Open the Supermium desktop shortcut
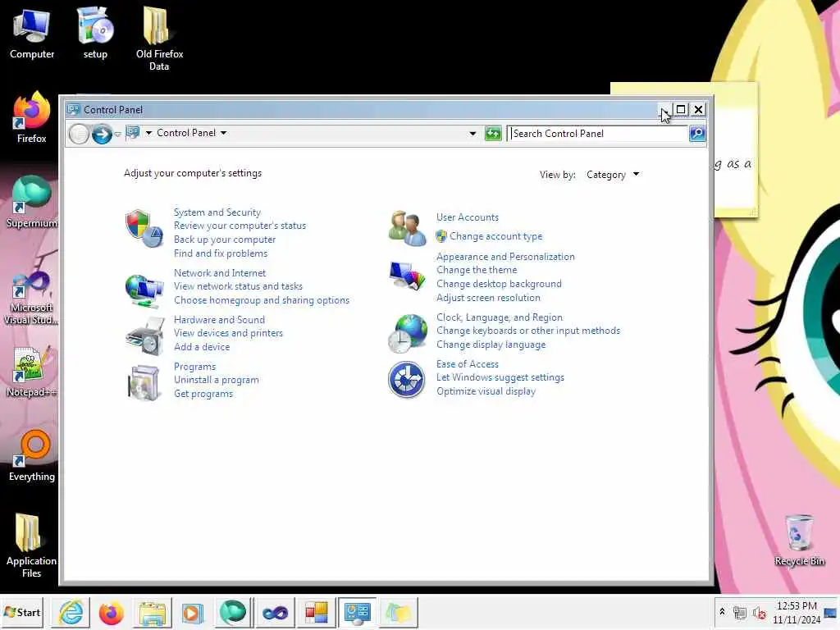Viewport: 840px width, 630px height. coord(32,203)
